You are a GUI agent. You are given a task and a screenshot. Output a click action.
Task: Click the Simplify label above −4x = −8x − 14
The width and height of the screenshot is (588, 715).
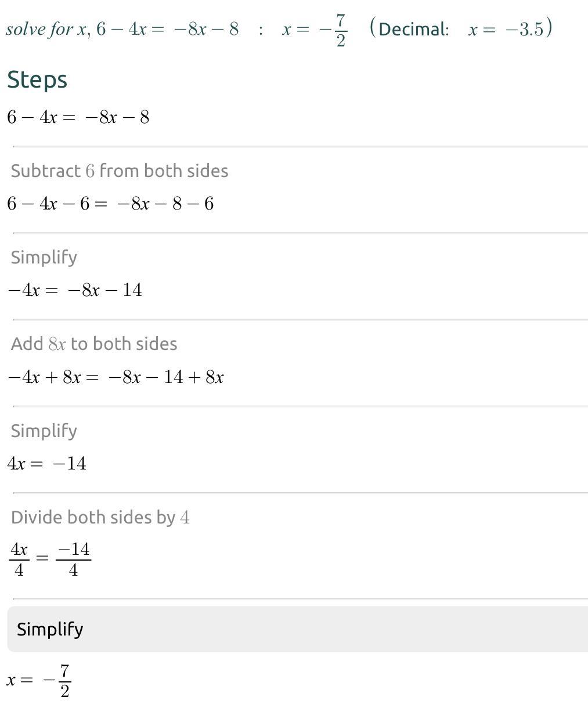(44, 258)
